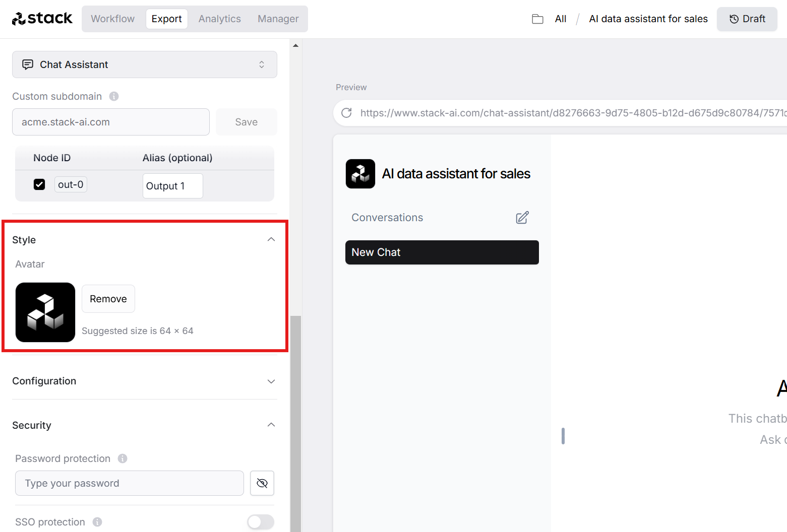
Task: Reload the preview with refresh icon
Action: pyautogui.click(x=346, y=113)
